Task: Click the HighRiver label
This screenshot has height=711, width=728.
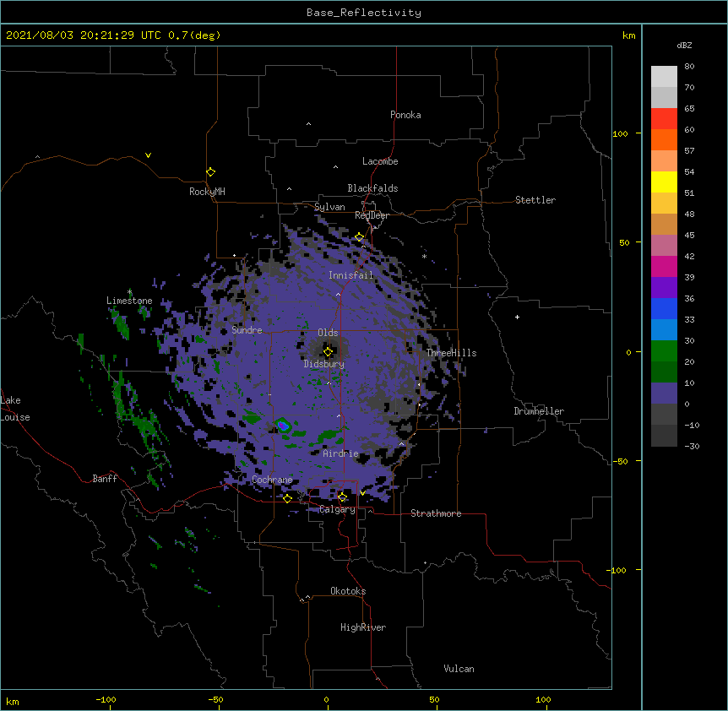Action: coord(363,627)
